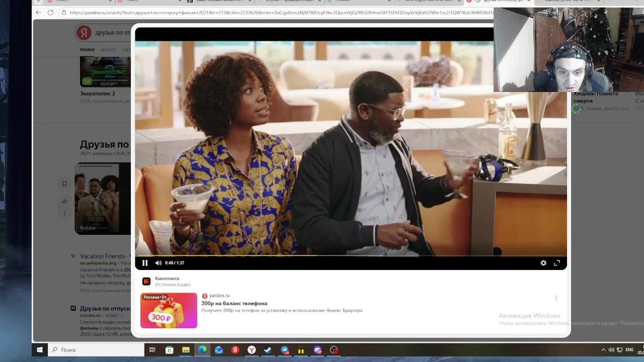Select the 'алиса' tab
This screenshot has width=644, height=362.
(x=108, y=50)
